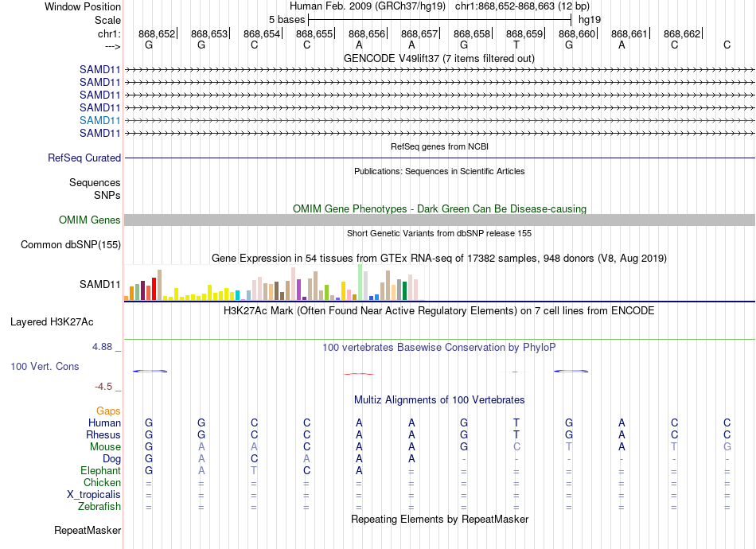Click the Zebrafish species label
This screenshot has height=549, width=756.
coord(99,507)
